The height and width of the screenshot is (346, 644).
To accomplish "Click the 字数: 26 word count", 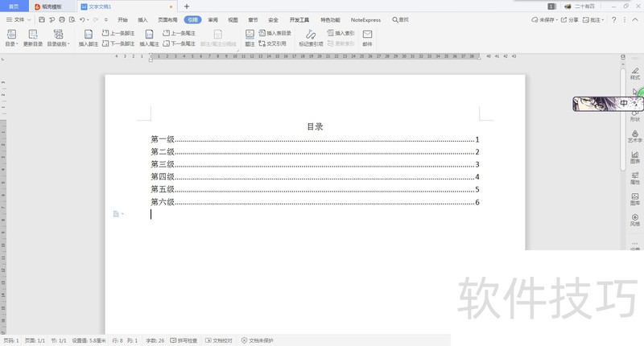I will pos(155,340).
